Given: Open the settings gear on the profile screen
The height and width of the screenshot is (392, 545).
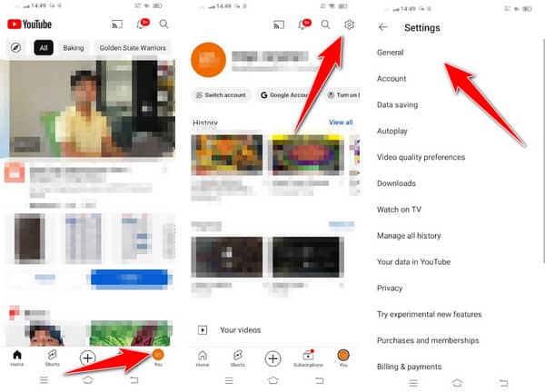Looking at the screenshot, I should pos(349,24).
